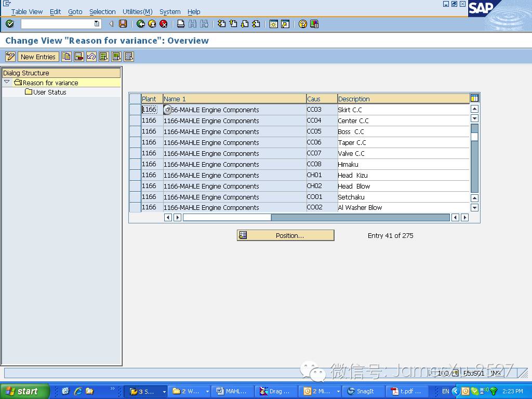The width and height of the screenshot is (532, 399).
Task: Select User Status in dialog structure
Action: click(x=49, y=92)
